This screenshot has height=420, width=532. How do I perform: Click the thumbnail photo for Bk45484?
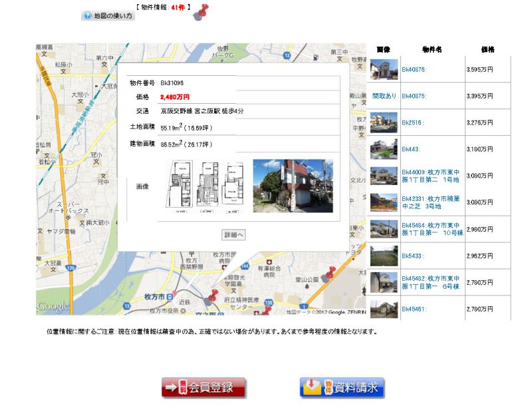coord(384,229)
